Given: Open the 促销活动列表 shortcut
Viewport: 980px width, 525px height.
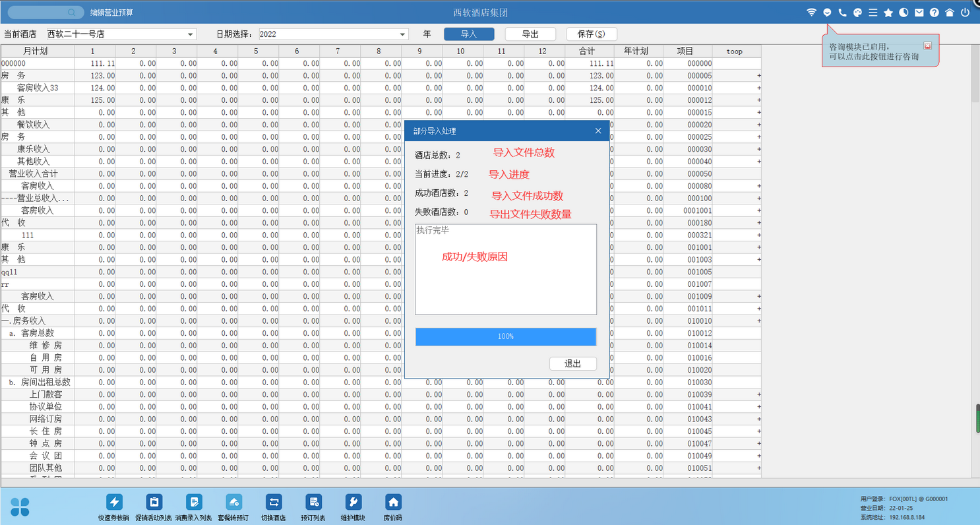Looking at the screenshot, I should coord(154,508).
